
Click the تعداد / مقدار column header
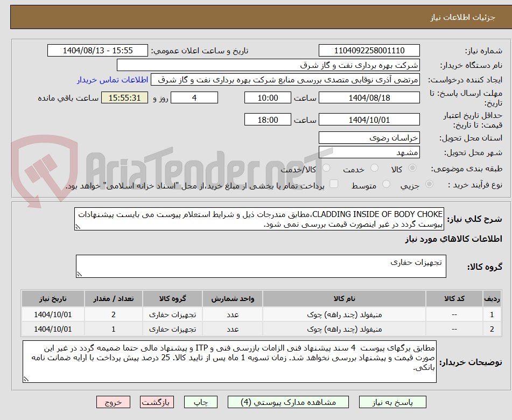[113, 298]
